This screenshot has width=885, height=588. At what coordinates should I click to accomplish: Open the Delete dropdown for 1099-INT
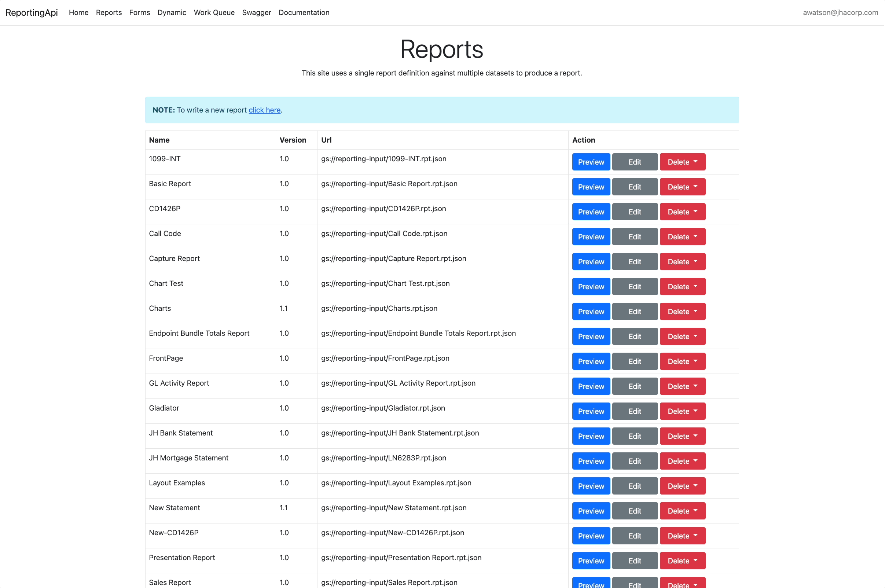(x=682, y=162)
